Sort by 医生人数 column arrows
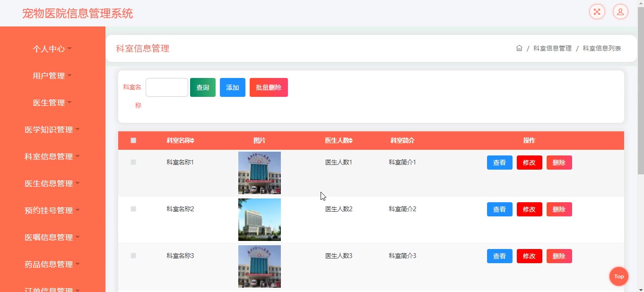The width and height of the screenshot is (644, 292). pos(350,141)
